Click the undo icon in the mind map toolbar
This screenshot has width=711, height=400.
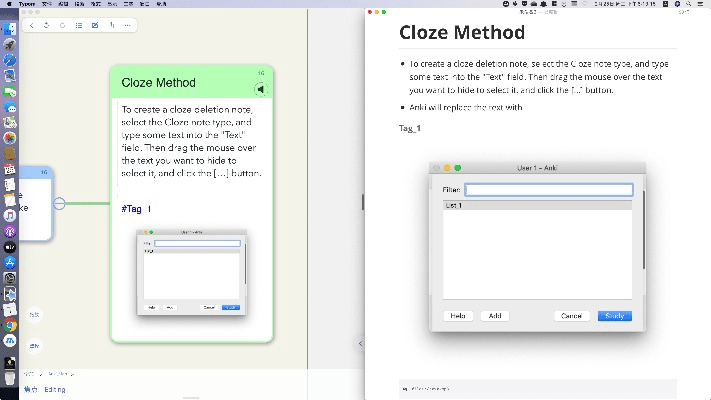pyautogui.click(x=46, y=25)
